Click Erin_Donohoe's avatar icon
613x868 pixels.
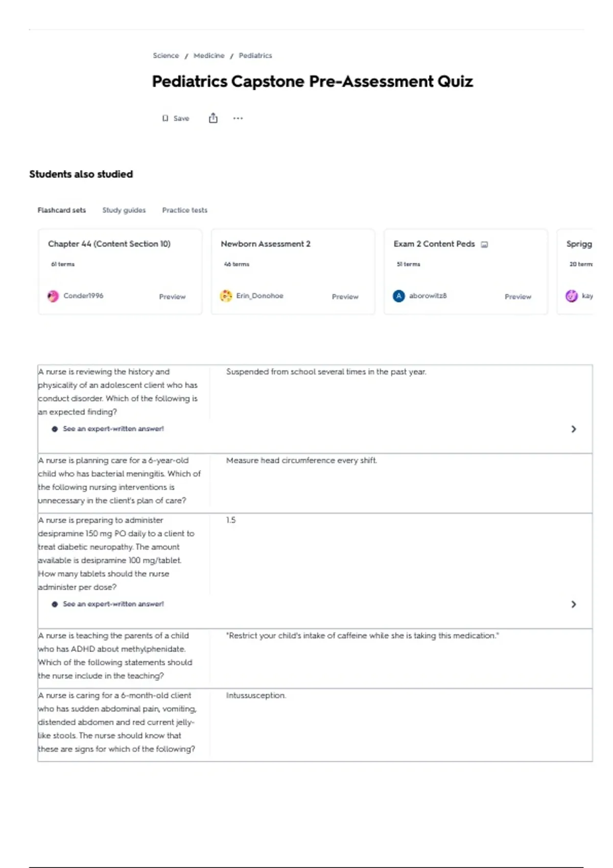pyautogui.click(x=226, y=296)
